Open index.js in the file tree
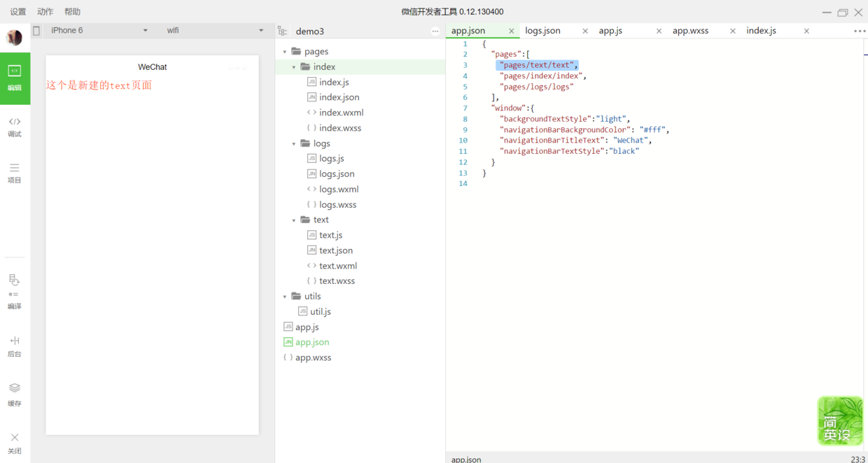 point(334,82)
